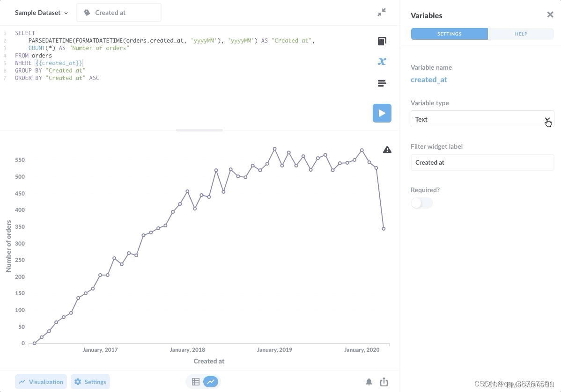The height and width of the screenshot is (392, 561).
Task: Click the created_at variable name
Action: pyautogui.click(x=428, y=80)
